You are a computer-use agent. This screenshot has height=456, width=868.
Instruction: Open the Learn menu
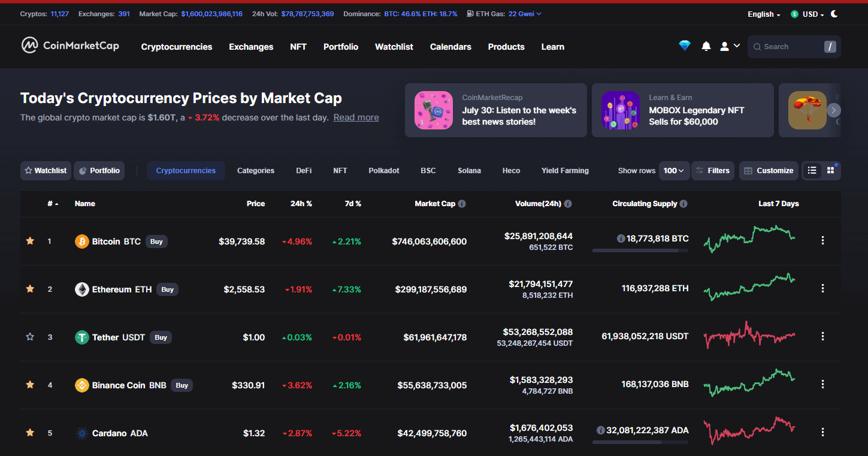point(553,47)
